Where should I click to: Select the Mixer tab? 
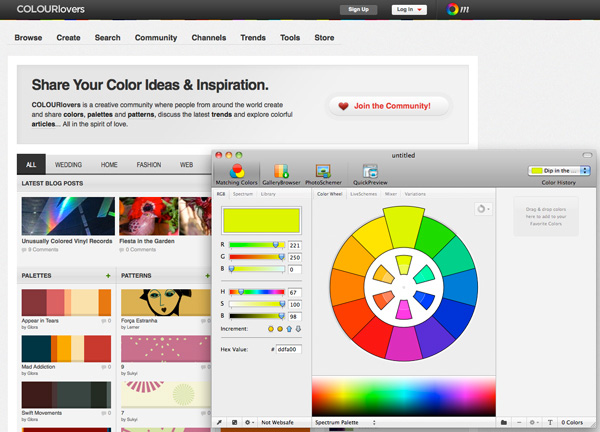point(391,194)
